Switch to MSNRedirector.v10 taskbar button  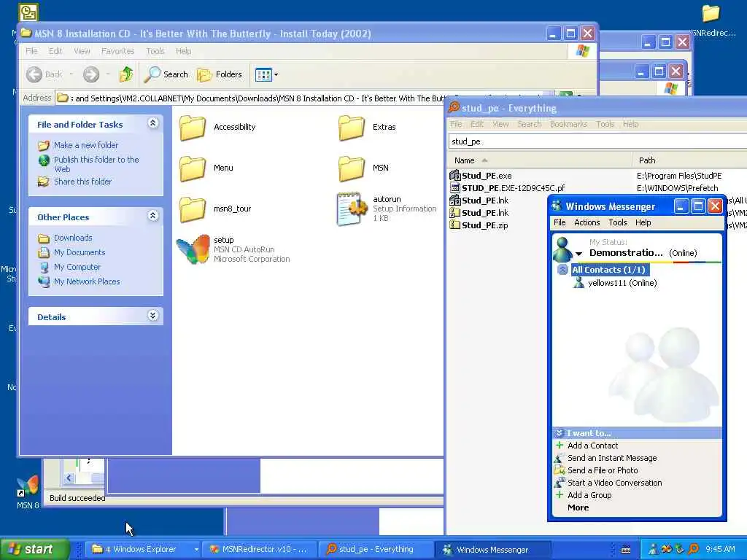(x=258, y=549)
